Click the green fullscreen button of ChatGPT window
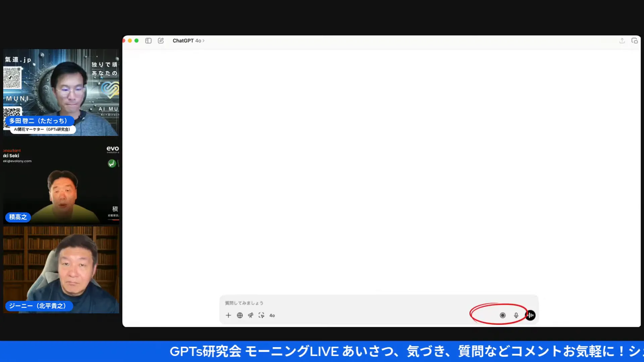 click(137, 41)
